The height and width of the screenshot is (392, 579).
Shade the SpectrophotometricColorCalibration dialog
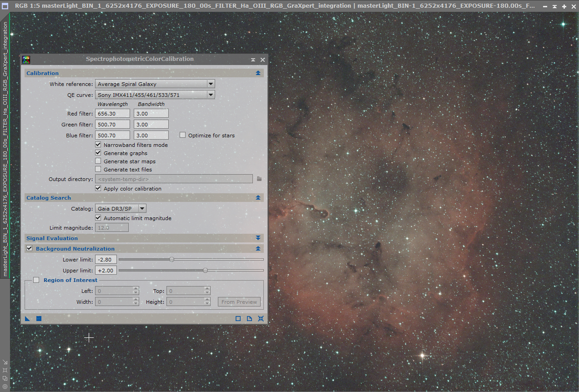tap(253, 60)
